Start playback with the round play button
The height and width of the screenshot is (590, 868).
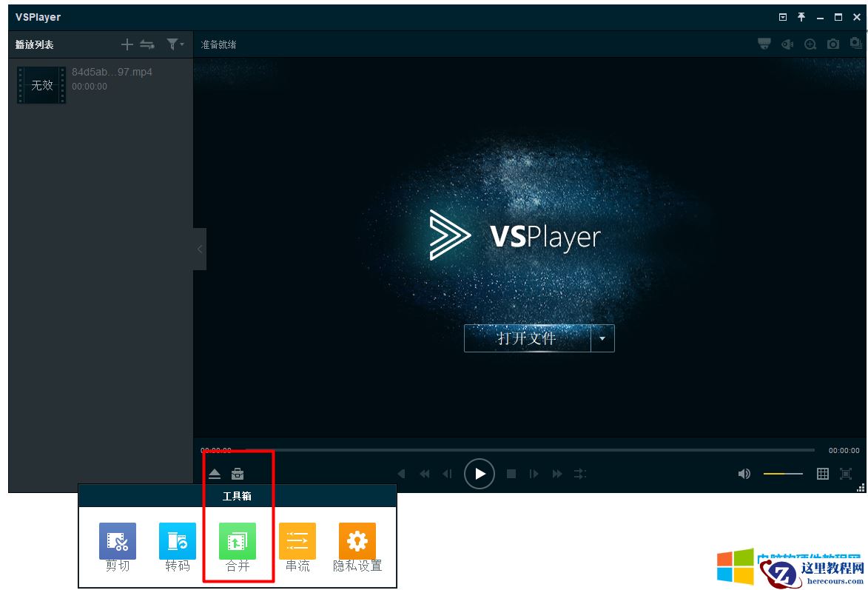click(480, 474)
